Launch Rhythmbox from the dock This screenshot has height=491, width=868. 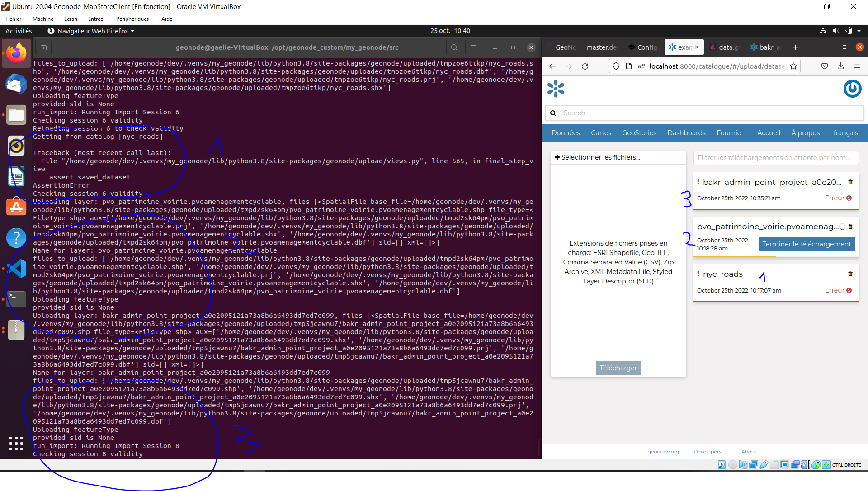[16, 146]
